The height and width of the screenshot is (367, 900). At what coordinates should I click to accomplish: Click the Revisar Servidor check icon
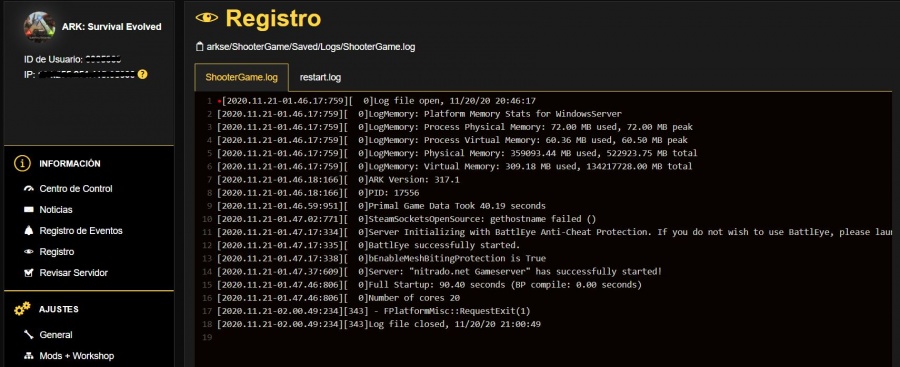[x=29, y=273]
